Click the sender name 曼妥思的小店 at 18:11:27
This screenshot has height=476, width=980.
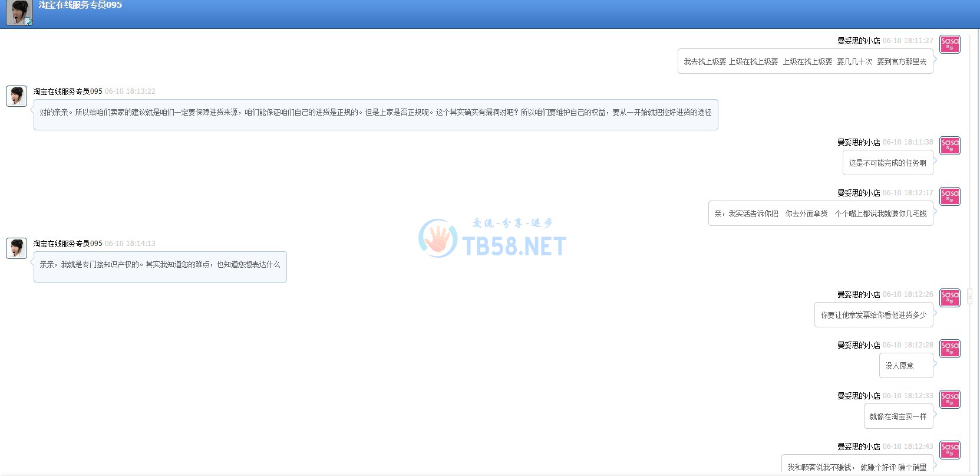coord(858,41)
